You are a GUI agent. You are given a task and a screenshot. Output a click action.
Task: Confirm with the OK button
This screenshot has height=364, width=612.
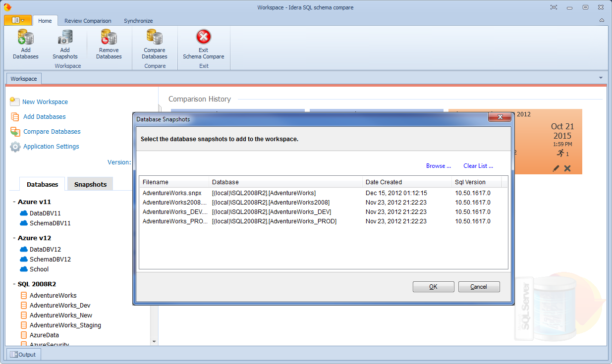[434, 287]
